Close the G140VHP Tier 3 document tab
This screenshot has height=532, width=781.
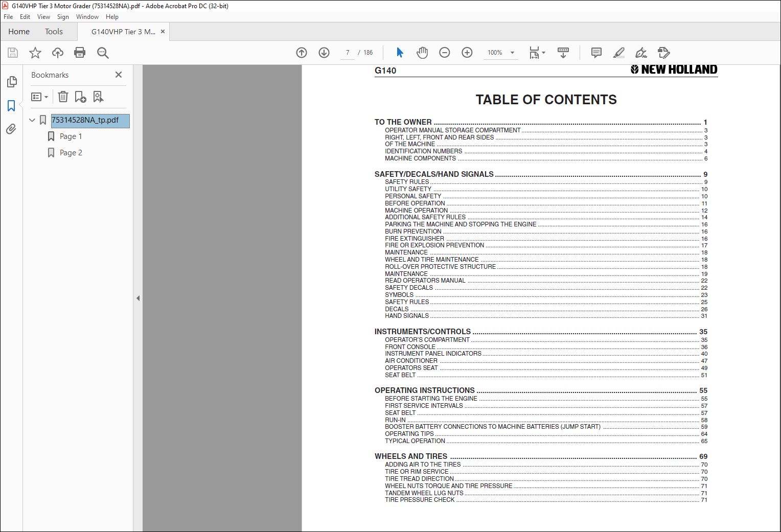click(x=163, y=32)
